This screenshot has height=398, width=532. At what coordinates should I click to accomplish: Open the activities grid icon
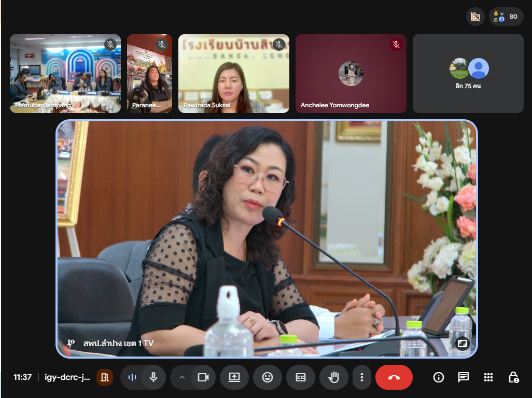coord(488,377)
